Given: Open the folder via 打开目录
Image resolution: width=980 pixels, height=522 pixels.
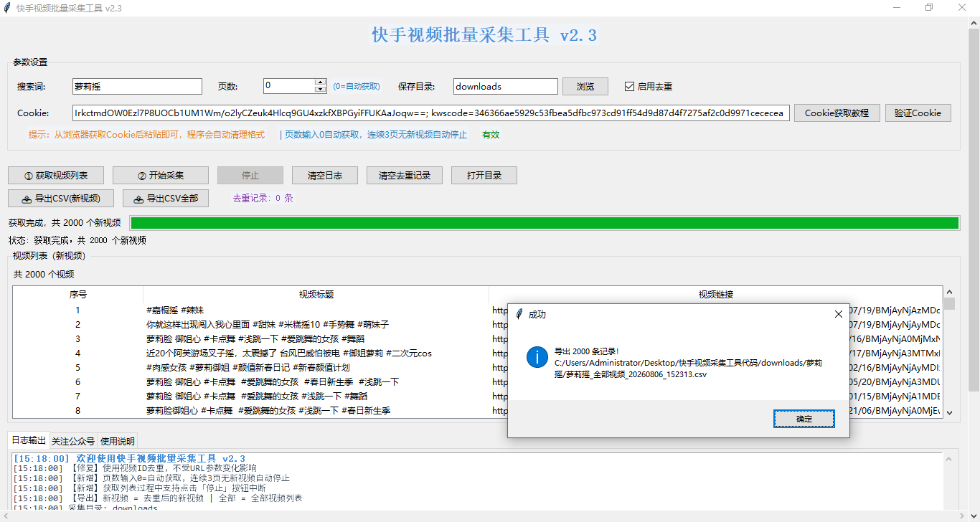Looking at the screenshot, I should coord(484,175).
